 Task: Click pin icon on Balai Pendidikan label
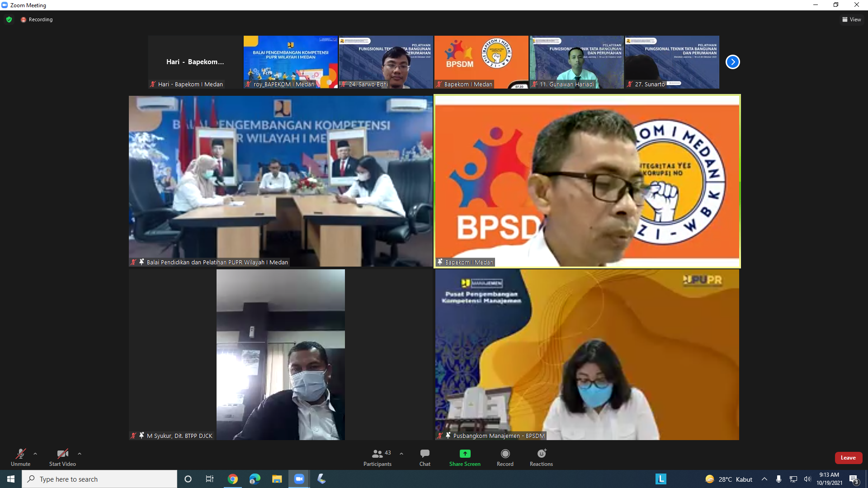[x=142, y=262]
